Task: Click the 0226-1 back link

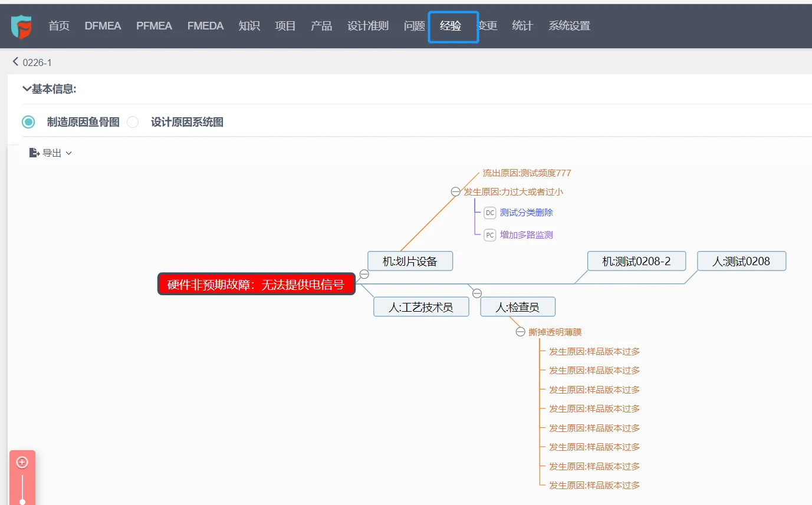Action: click(x=37, y=62)
